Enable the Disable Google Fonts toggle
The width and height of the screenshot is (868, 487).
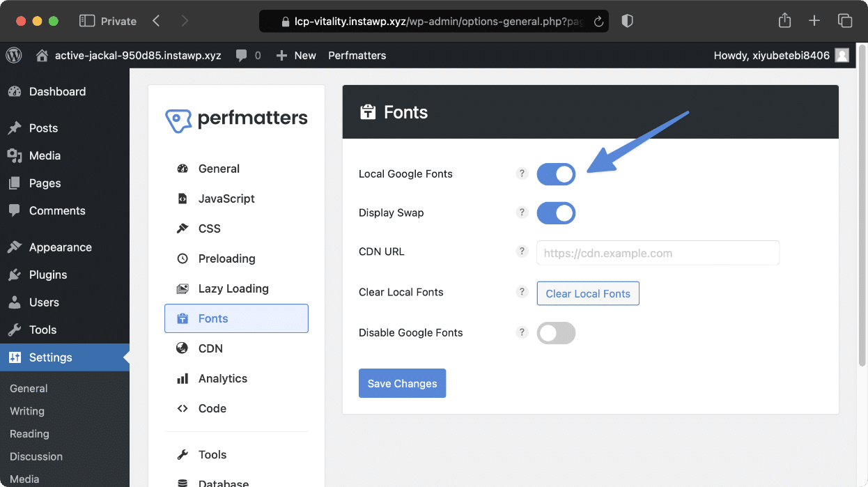coord(556,333)
